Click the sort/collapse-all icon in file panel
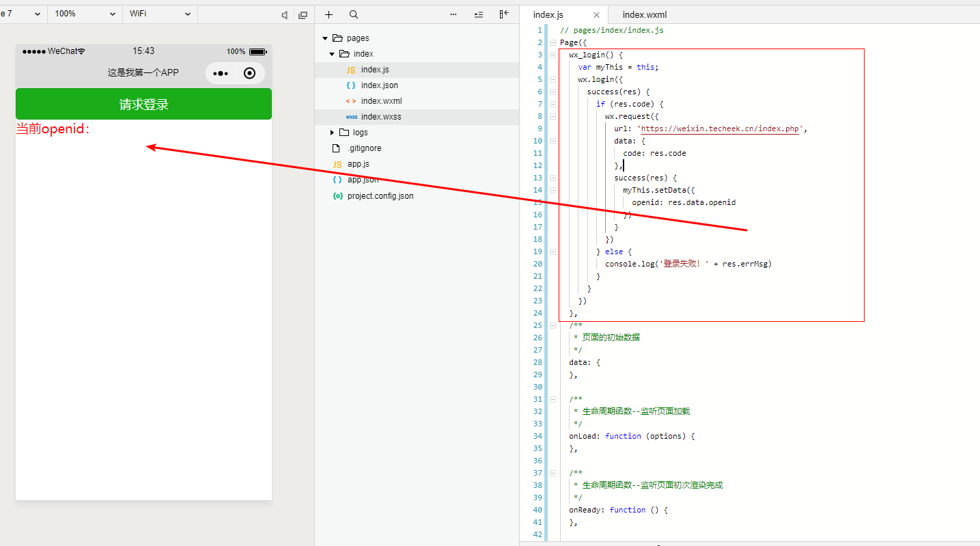 click(x=478, y=14)
